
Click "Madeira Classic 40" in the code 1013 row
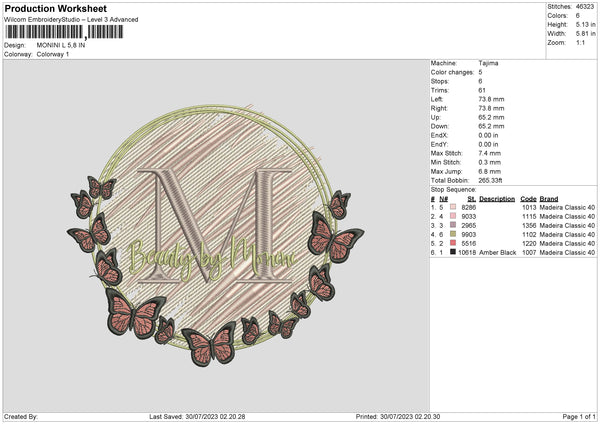coord(567,207)
